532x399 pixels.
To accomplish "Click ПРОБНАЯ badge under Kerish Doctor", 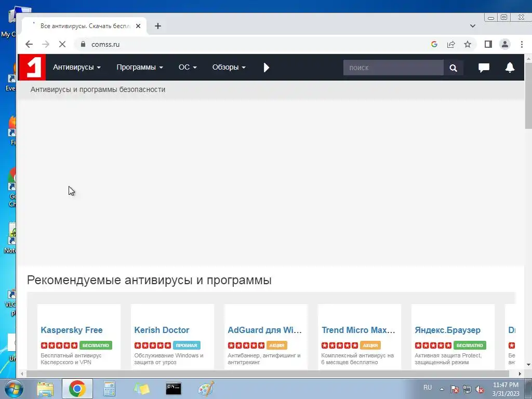I will pyautogui.click(x=187, y=345).
